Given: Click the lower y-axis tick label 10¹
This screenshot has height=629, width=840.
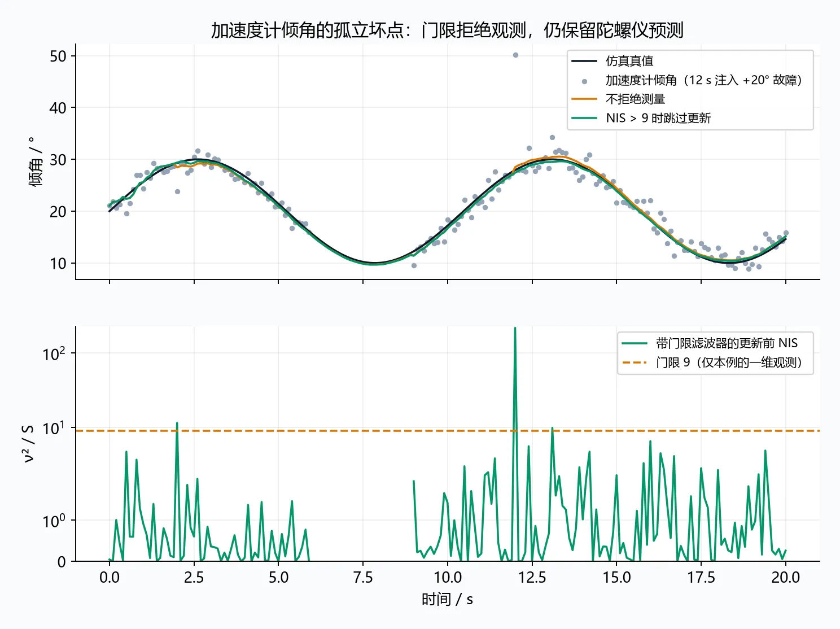Looking at the screenshot, I should coord(54,428).
